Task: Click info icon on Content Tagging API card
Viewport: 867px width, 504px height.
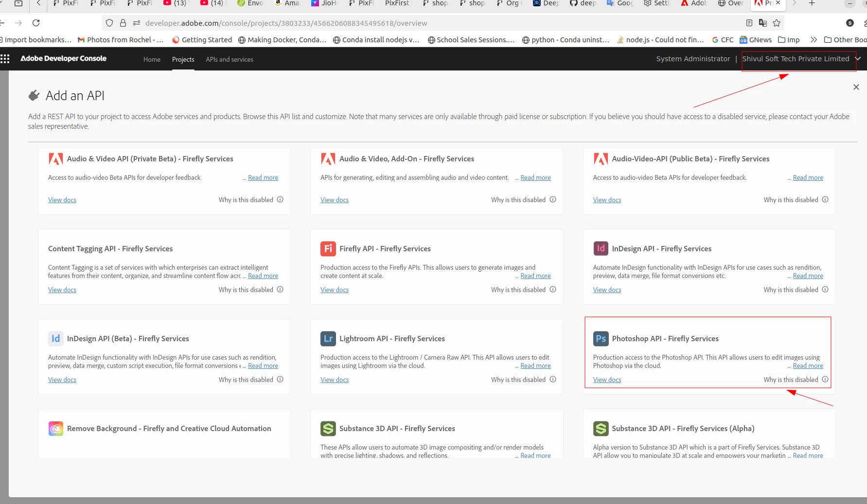Action: click(280, 289)
